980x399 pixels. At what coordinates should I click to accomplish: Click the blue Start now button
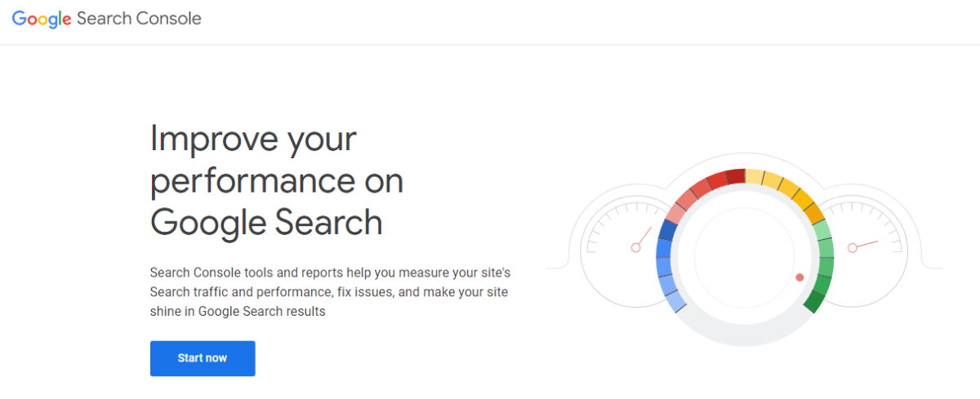[203, 358]
